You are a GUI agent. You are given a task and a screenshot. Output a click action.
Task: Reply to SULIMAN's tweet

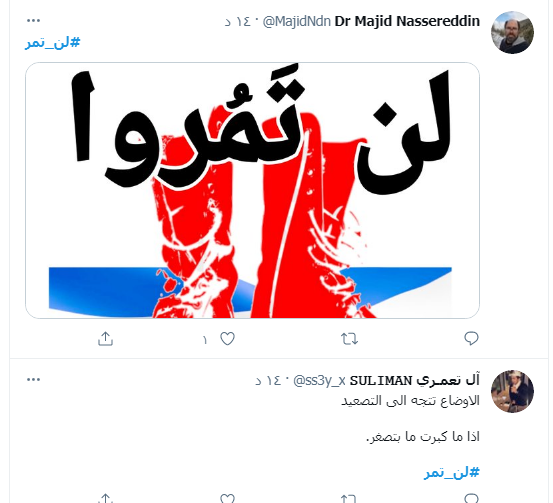click(471, 498)
